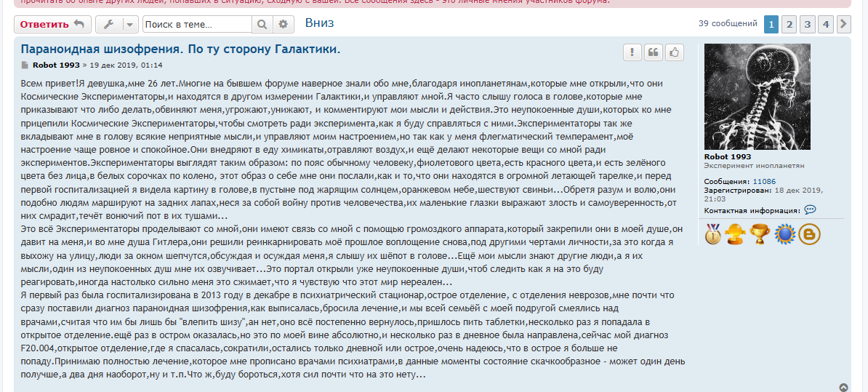The height and width of the screenshot is (392, 868).
Task: Open topic tools wrench icon
Action: (x=109, y=24)
